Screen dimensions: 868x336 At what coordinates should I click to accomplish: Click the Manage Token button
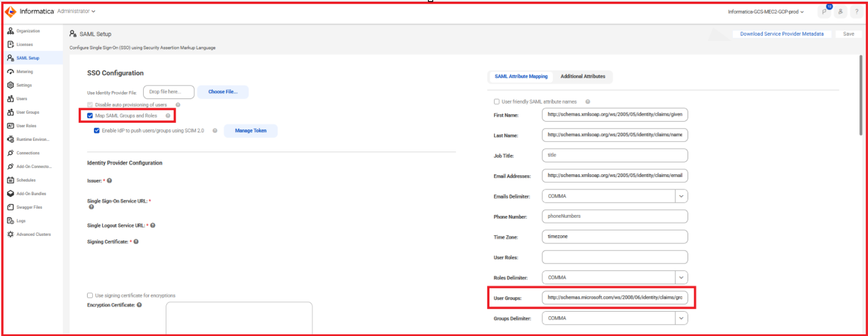pyautogui.click(x=251, y=131)
